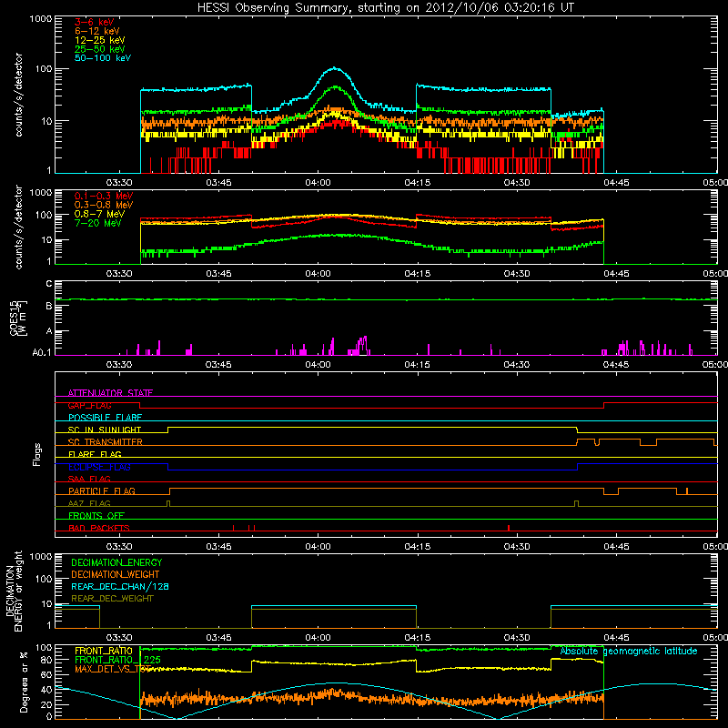Click the 0.8-7 MeV legend entry
728x728 pixels.
point(100,214)
